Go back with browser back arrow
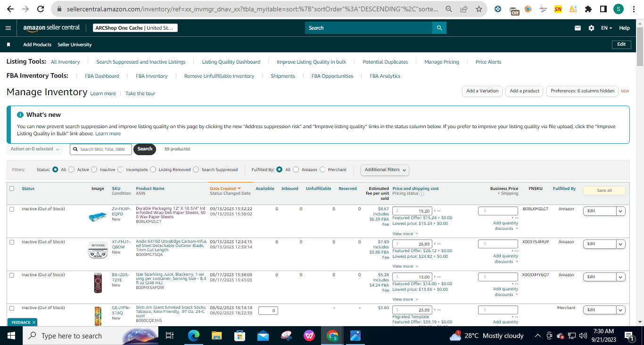This screenshot has width=644, height=345. point(10,9)
